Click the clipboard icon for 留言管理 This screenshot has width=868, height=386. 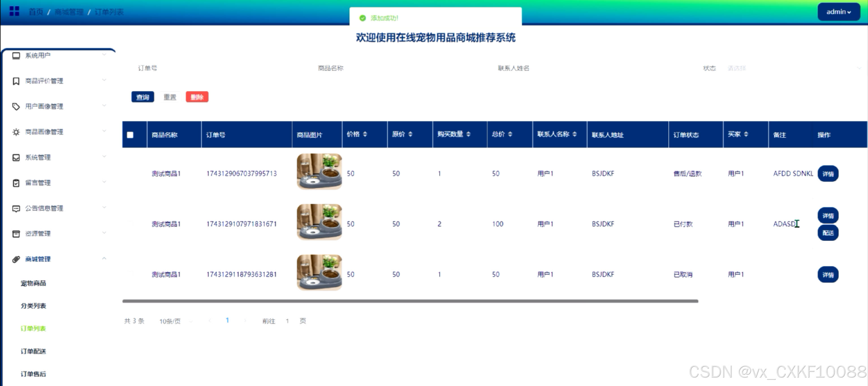(x=16, y=183)
